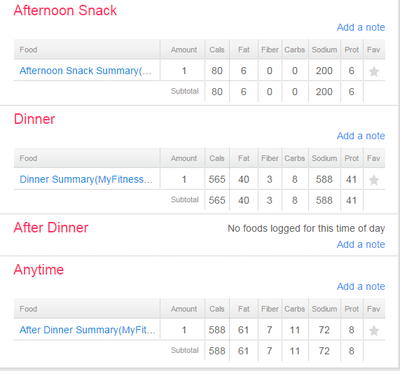400x371 pixels.
Task: Click the Anytime section heading
Action: click(39, 270)
